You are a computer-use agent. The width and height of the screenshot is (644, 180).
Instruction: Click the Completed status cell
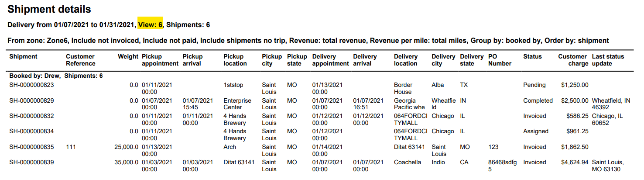click(538, 100)
